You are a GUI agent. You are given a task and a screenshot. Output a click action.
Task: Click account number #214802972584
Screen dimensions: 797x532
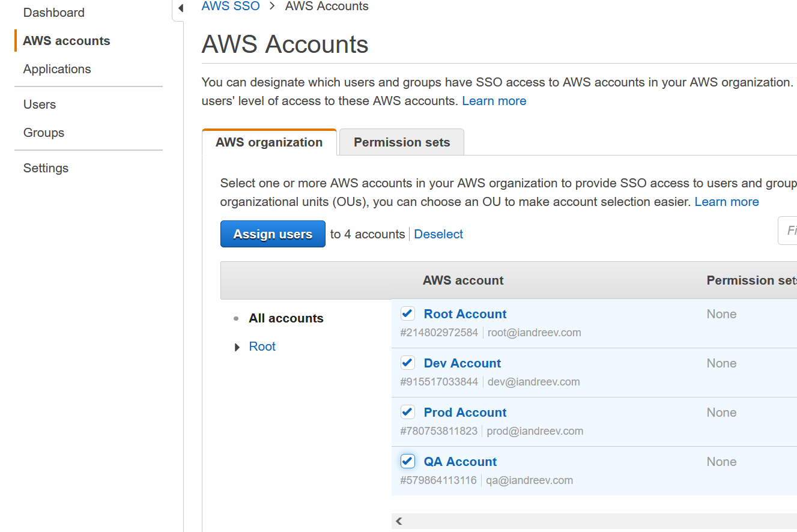[x=439, y=333]
